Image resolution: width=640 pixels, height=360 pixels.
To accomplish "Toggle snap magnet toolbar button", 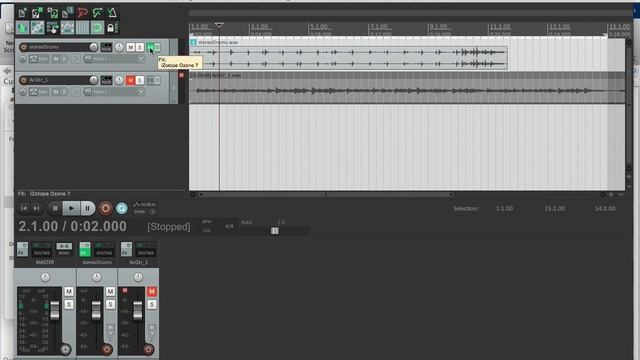I will click(x=97, y=28).
